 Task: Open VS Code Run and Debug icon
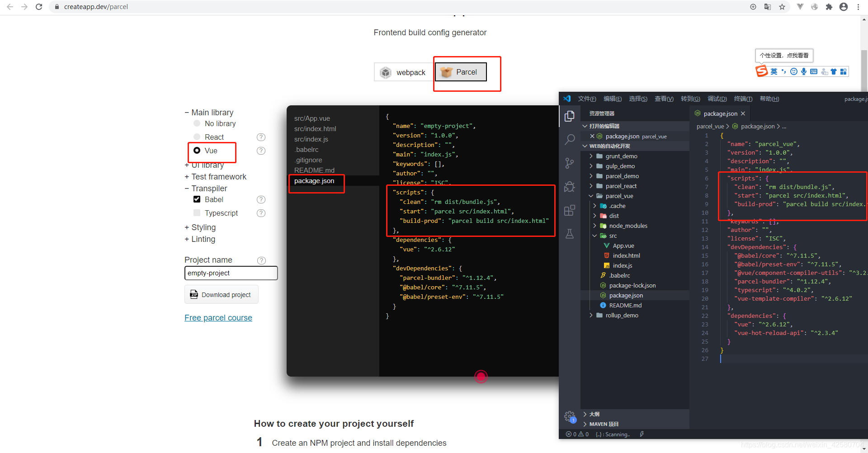pyautogui.click(x=570, y=187)
